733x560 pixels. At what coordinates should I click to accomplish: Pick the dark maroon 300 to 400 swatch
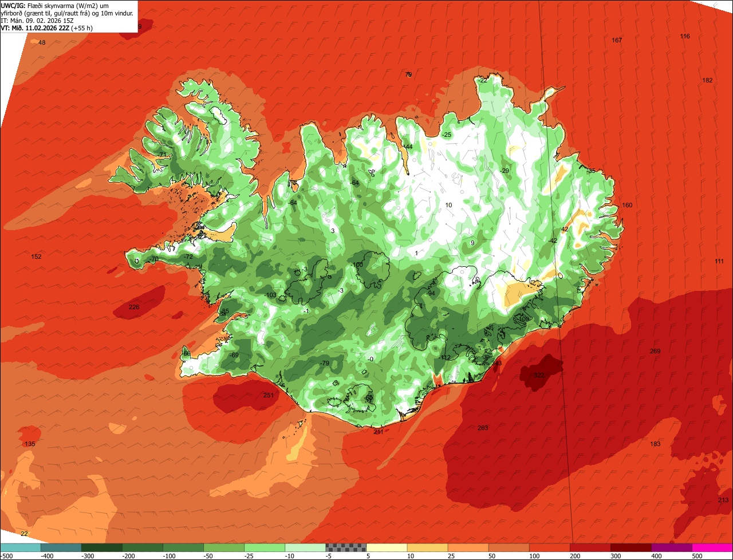click(x=630, y=547)
